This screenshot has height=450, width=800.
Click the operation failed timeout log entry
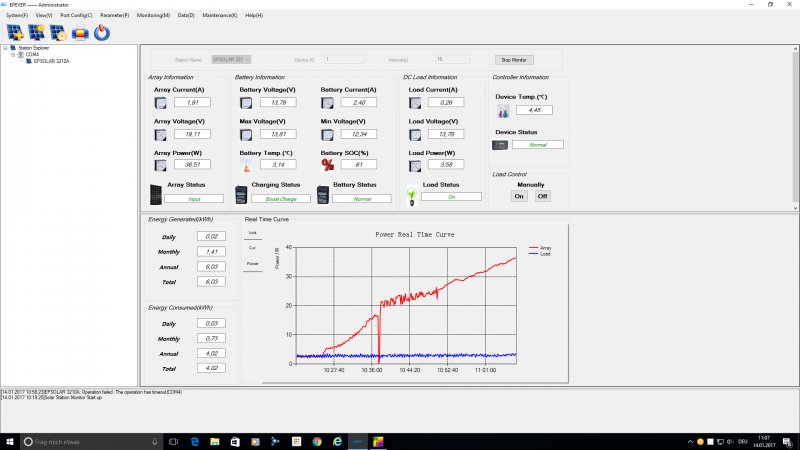92,392
